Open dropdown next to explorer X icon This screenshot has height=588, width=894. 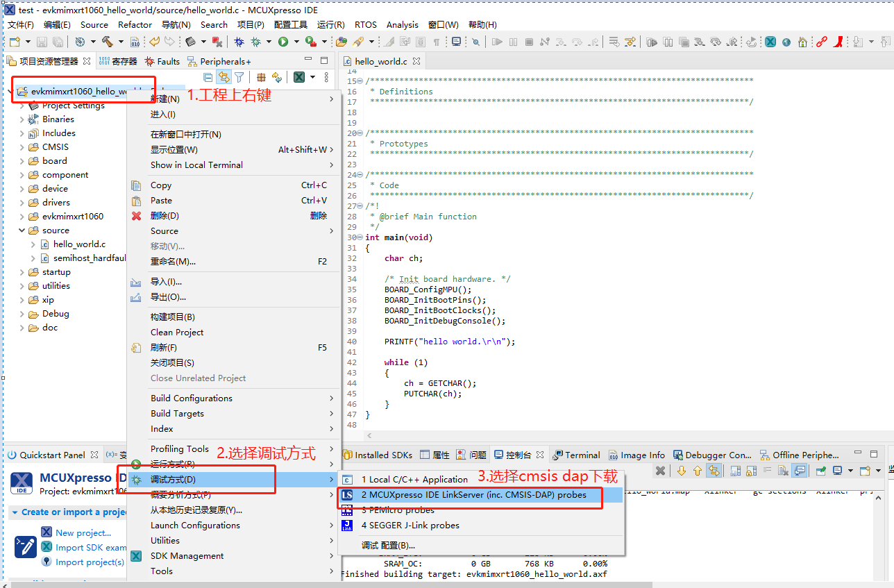(x=312, y=77)
